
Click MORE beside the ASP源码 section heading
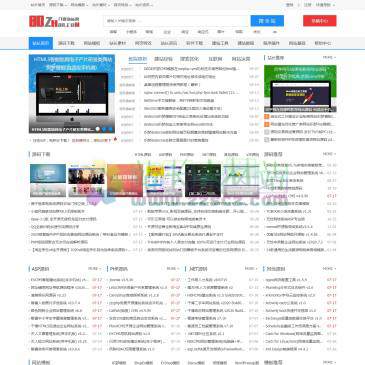tap(95, 269)
